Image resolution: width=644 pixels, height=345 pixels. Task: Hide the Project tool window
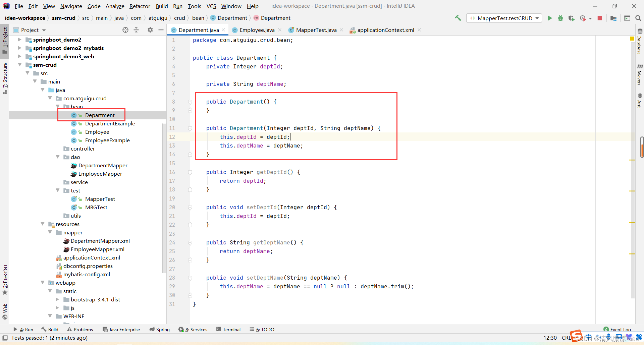pyautogui.click(x=161, y=30)
